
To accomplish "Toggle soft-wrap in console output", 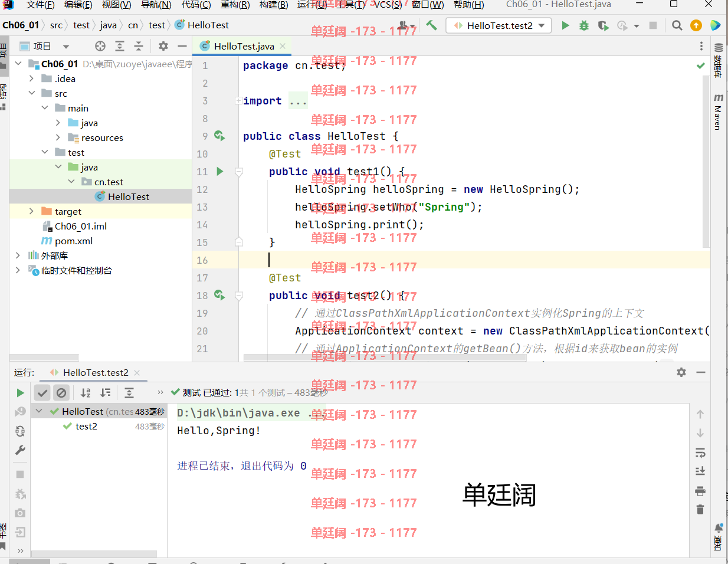I will [x=700, y=453].
